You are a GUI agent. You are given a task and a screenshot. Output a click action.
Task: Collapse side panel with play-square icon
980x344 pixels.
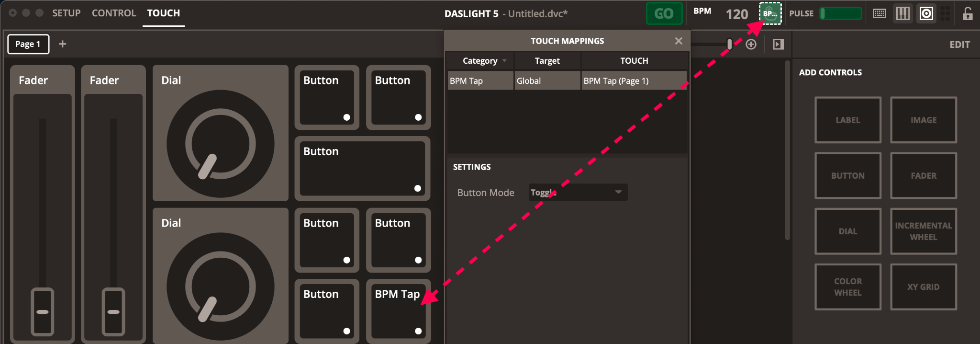(x=779, y=45)
